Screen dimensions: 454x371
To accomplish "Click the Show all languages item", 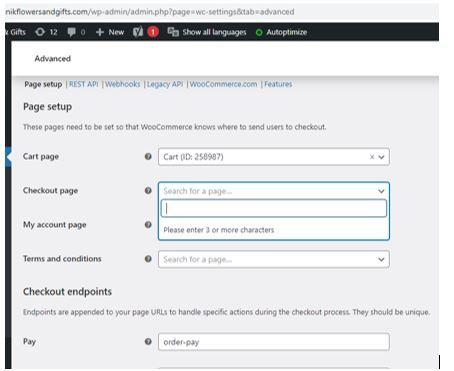I will pos(207,32).
